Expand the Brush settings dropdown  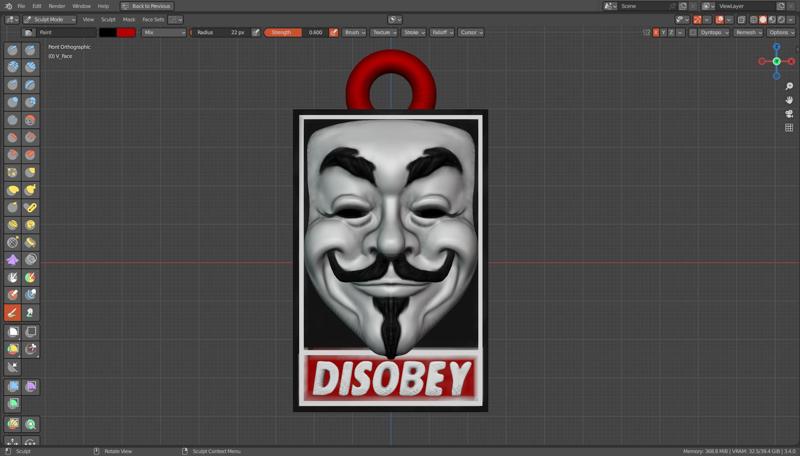pyautogui.click(x=355, y=33)
